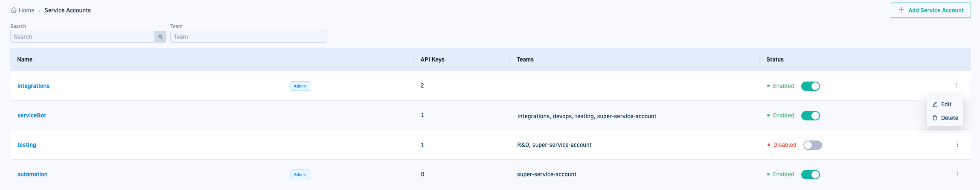The height and width of the screenshot is (190, 980).
Task: Open the testing service account link
Action: pyautogui.click(x=26, y=145)
